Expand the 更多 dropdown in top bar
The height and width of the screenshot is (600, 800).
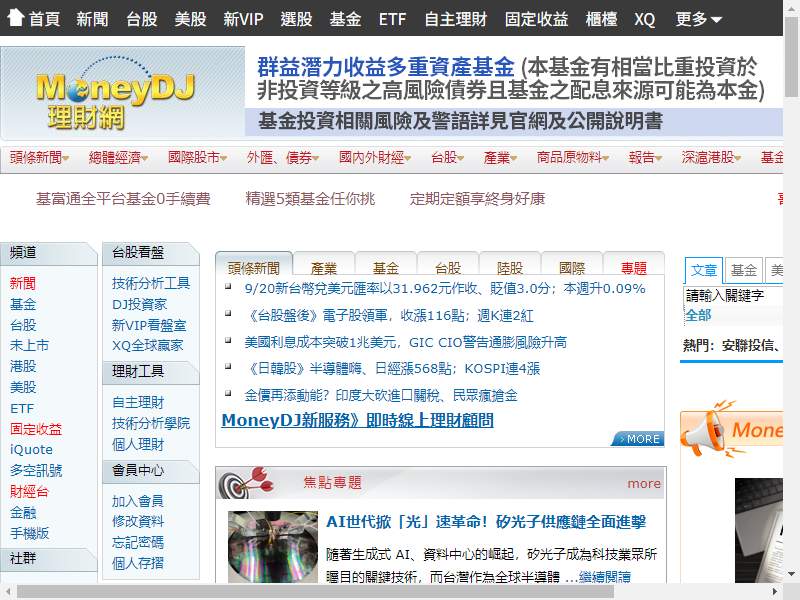698,19
